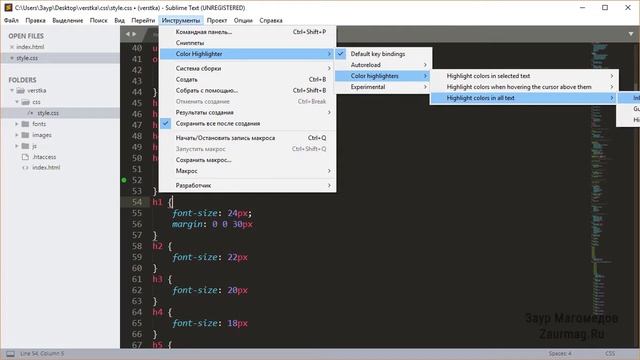Expand the Experimental submenu
The image size is (640, 360).
(383, 87)
